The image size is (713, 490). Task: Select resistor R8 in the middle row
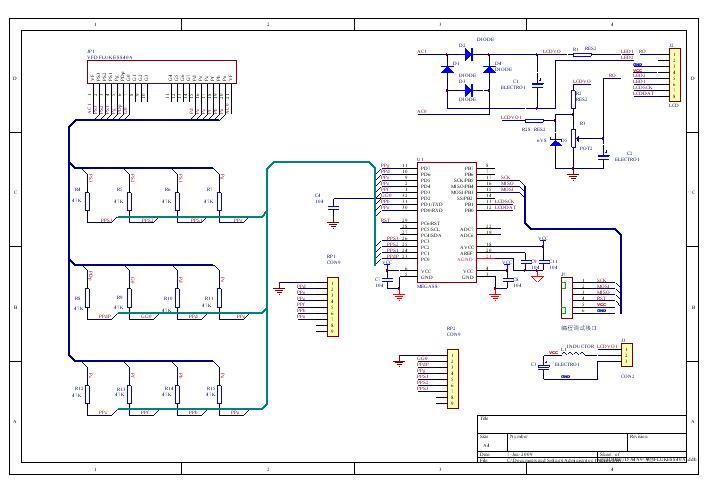pyautogui.click(x=87, y=298)
